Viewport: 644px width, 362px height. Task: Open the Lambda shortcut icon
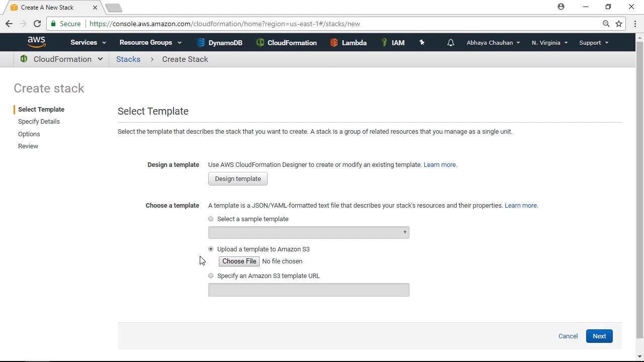(x=334, y=43)
